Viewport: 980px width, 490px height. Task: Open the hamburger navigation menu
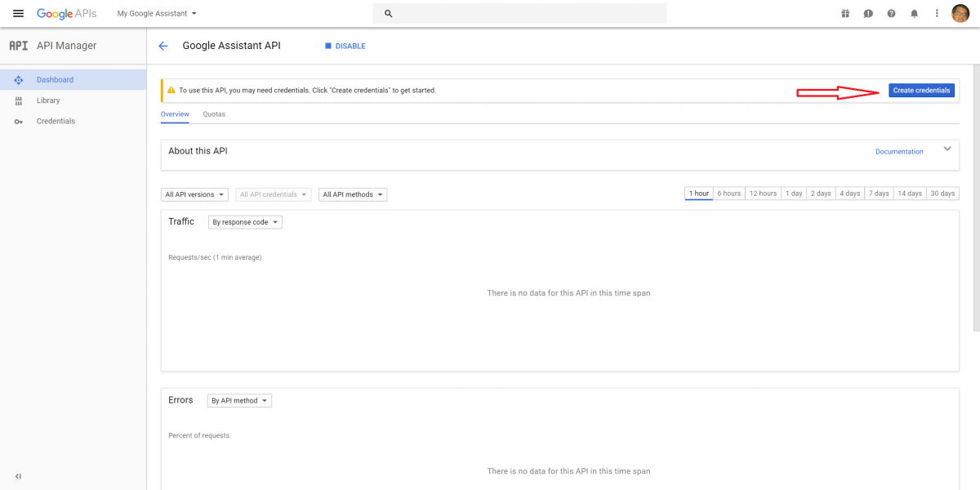18,14
